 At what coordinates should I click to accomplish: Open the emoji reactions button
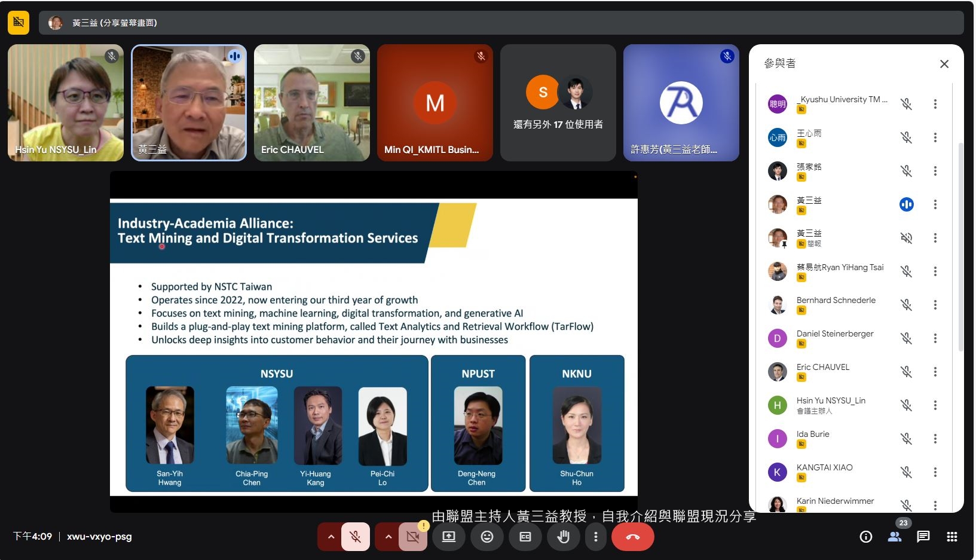click(x=487, y=537)
